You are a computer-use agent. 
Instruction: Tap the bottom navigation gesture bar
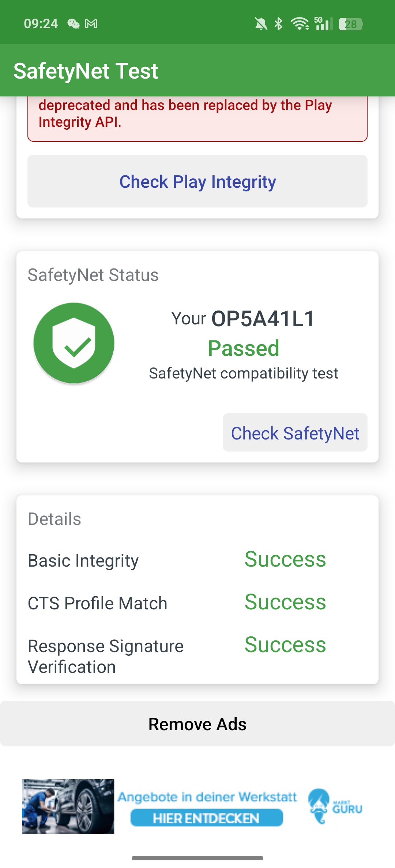click(x=197, y=858)
